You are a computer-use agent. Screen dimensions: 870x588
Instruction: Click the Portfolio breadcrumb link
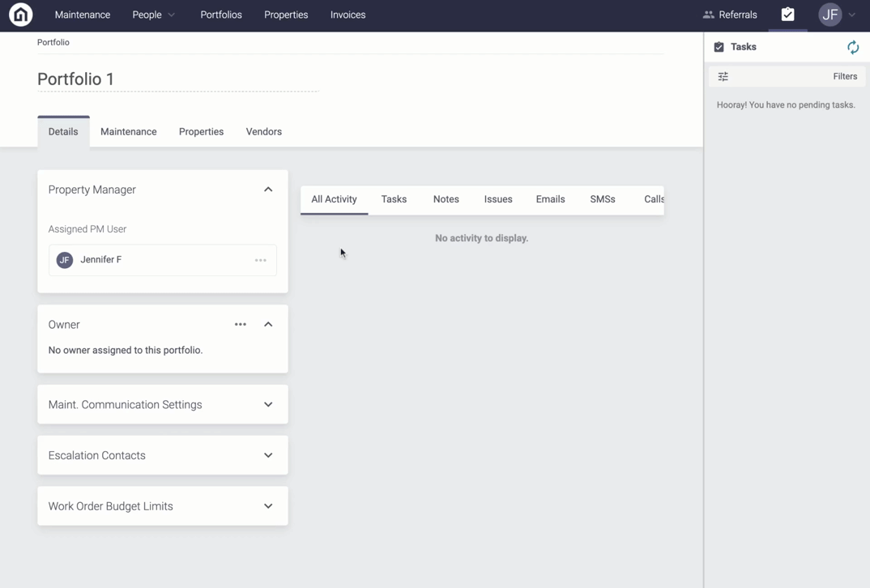coord(53,42)
